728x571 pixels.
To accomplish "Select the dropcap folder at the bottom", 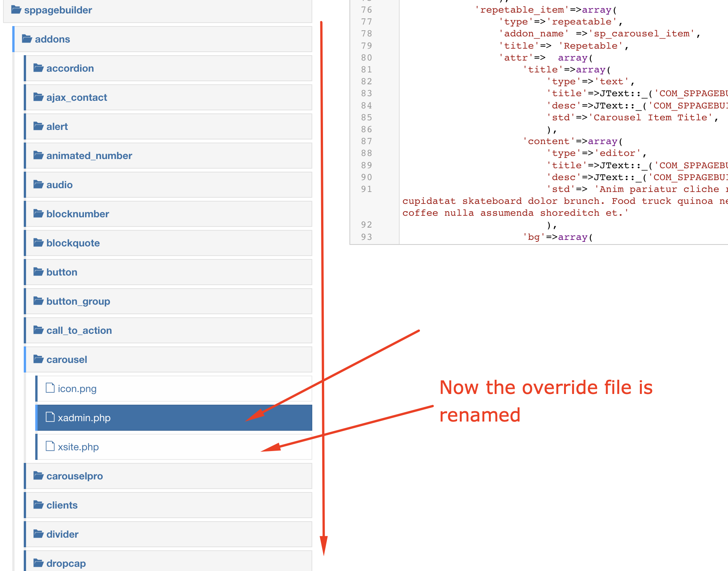I will 66,563.
